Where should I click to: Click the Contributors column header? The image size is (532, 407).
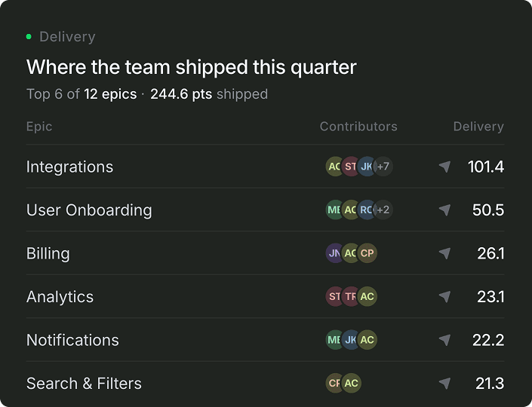(358, 127)
